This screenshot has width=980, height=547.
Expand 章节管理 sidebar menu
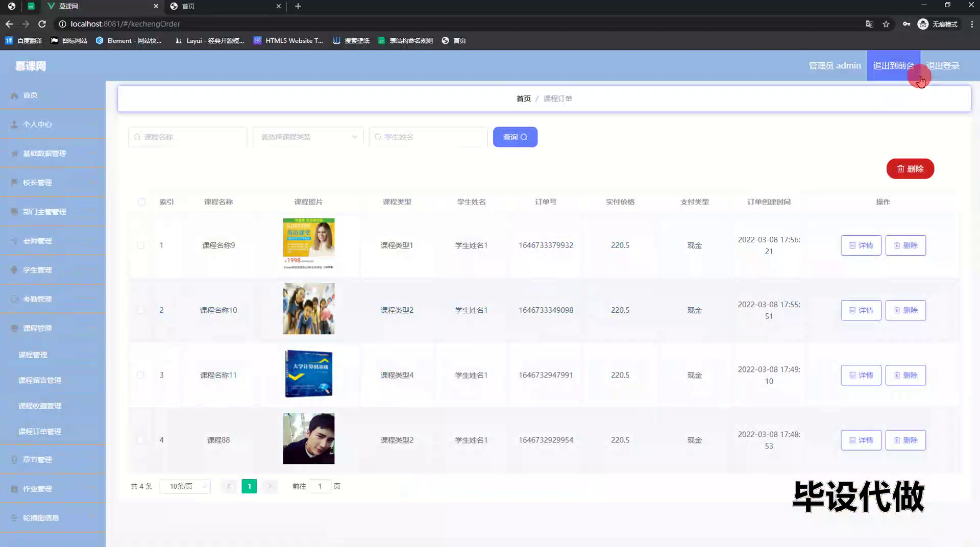pyautogui.click(x=53, y=459)
